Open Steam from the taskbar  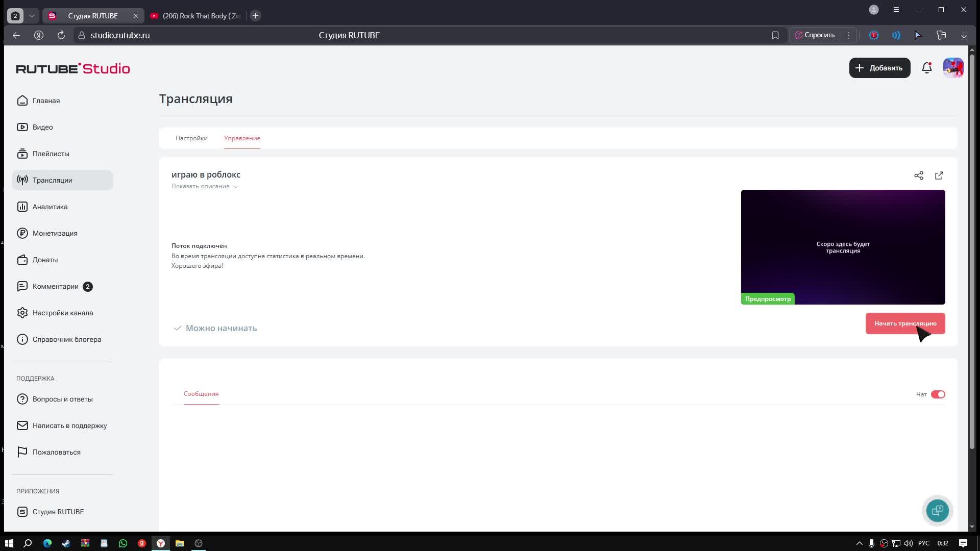click(x=66, y=543)
